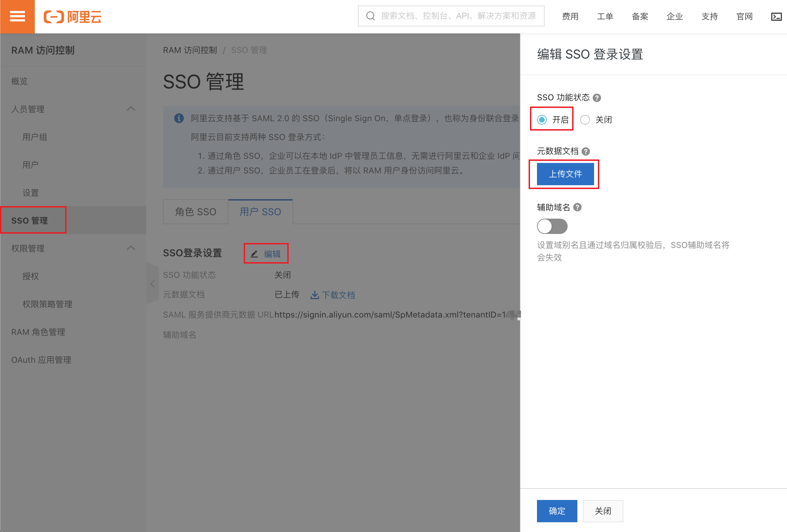
Task: Open the help icon next to SSO 功能状态
Action: pos(597,98)
